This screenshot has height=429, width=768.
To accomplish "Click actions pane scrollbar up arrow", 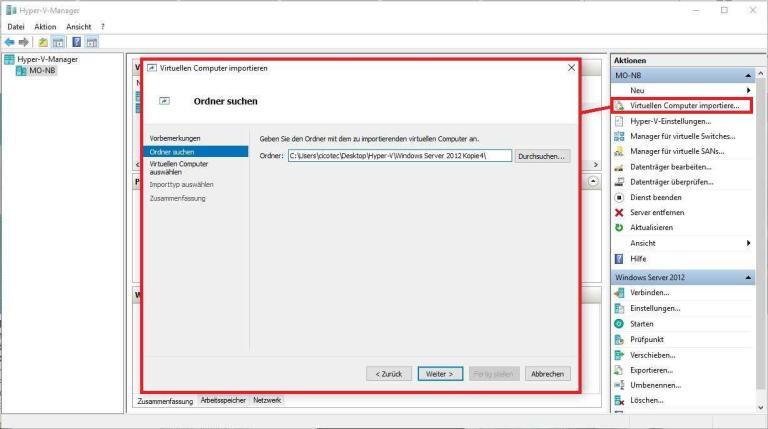I will click(x=761, y=73).
